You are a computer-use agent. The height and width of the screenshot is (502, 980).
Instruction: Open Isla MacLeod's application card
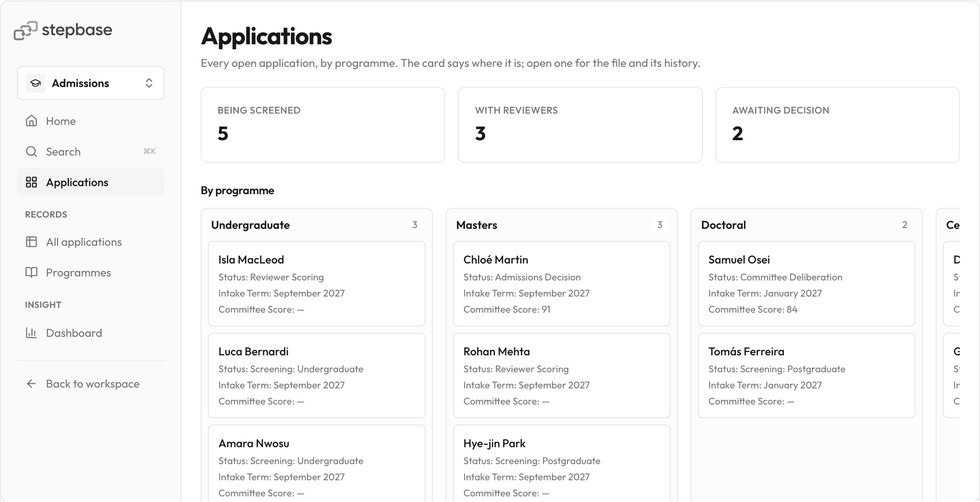pos(317,284)
